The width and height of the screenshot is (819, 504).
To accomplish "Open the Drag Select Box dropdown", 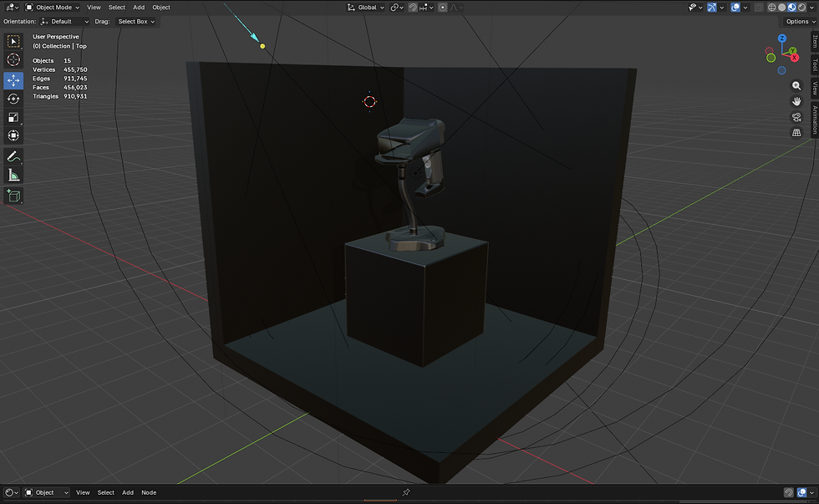I will [x=135, y=22].
